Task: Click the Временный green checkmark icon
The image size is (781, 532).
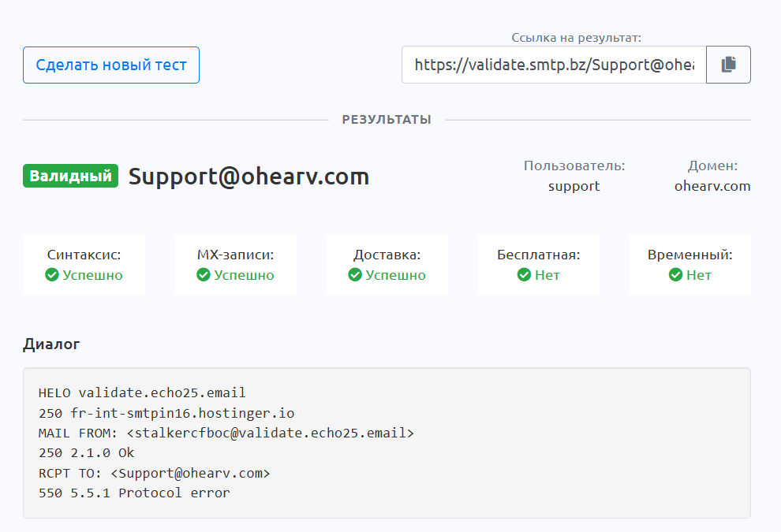Action: click(x=675, y=275)
